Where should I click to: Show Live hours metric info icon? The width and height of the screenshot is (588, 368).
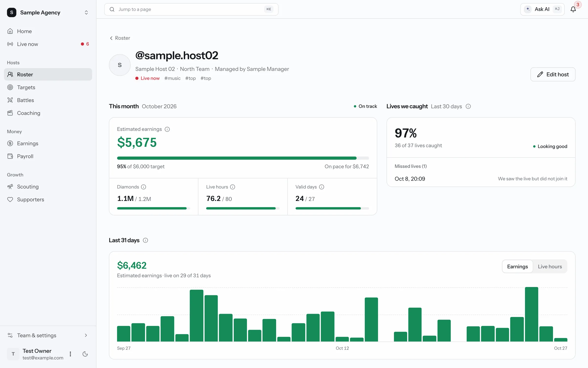point(233,187)
